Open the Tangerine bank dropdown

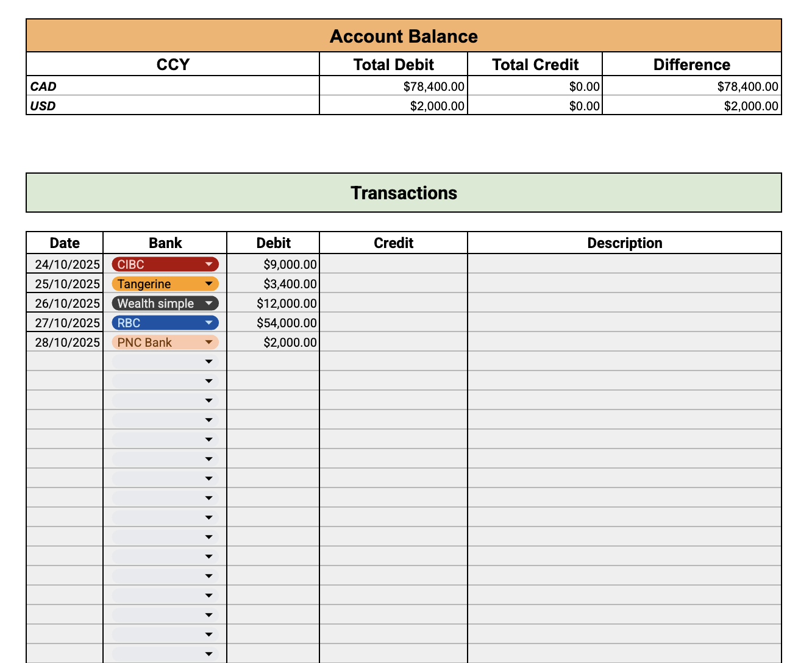coord(165,284)
